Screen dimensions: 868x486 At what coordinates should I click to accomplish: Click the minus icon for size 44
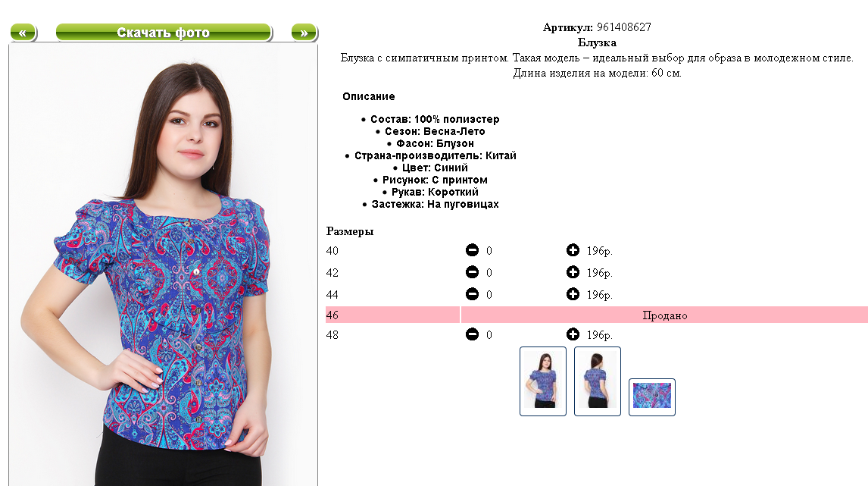click(x=472, y=294)
